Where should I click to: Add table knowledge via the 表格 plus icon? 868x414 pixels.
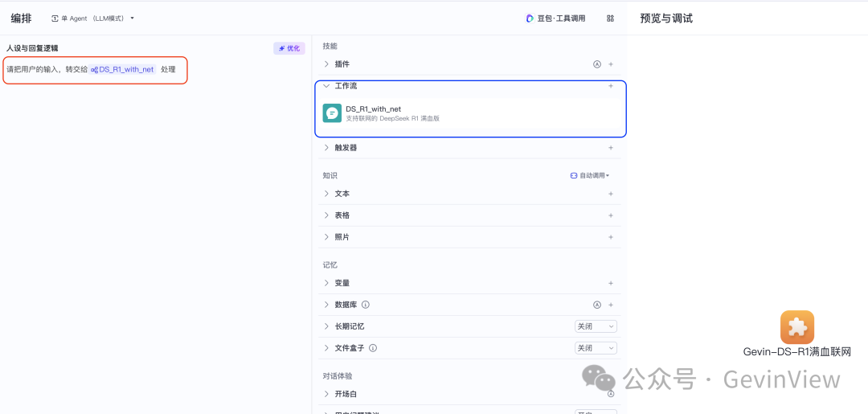pos(611,215)
